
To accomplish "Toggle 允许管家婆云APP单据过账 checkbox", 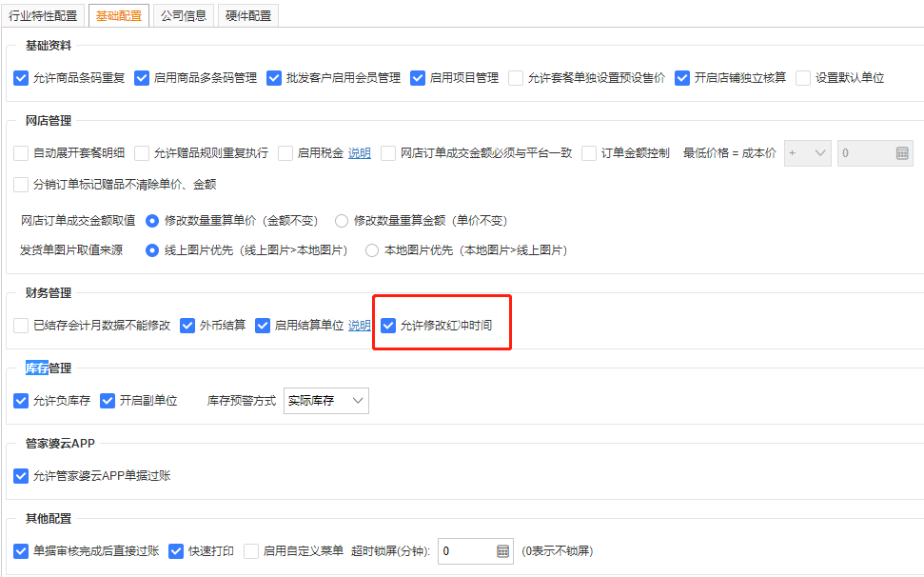I will (21, 476).
